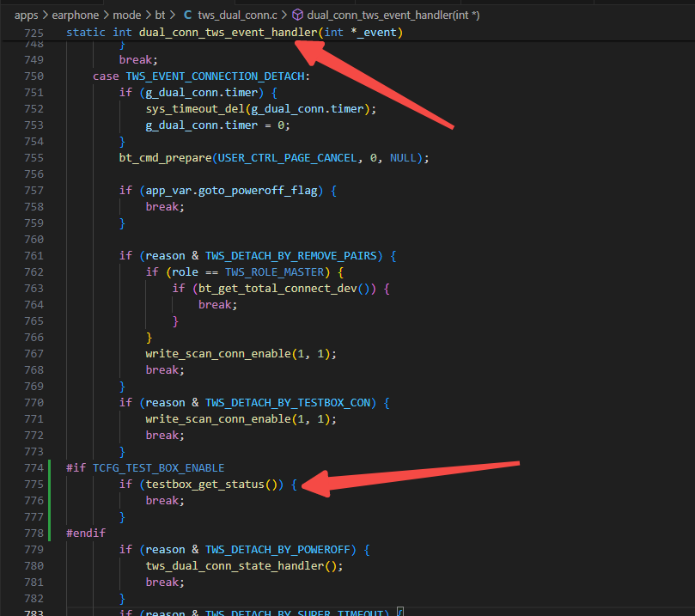The image size is (695, 616).
Task: Click TWS_DETACH_BY_REMOVE_PAIRS macro
Action: pos(290,256)
